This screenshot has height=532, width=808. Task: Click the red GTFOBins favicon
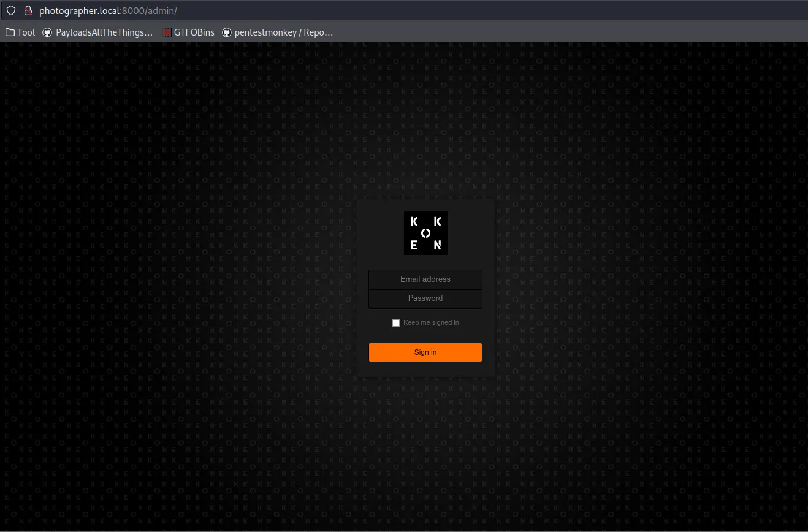coord(166,32)
